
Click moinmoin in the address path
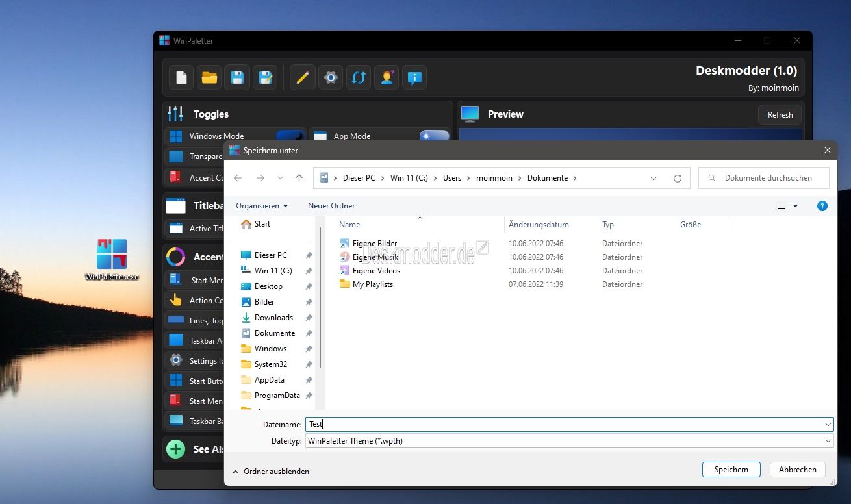495,178
